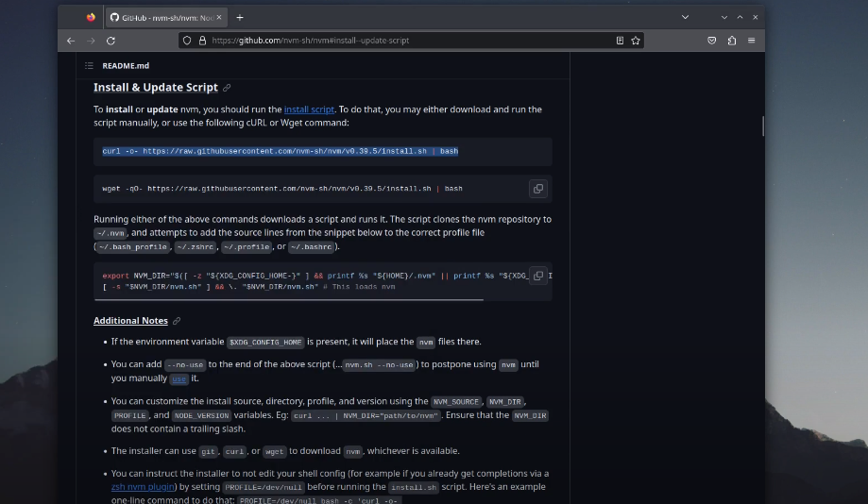Viewport: 868px width, 504px height.
Task: Click anchor link icon beside Install & Update Script
Action: [x=227, y=88]
